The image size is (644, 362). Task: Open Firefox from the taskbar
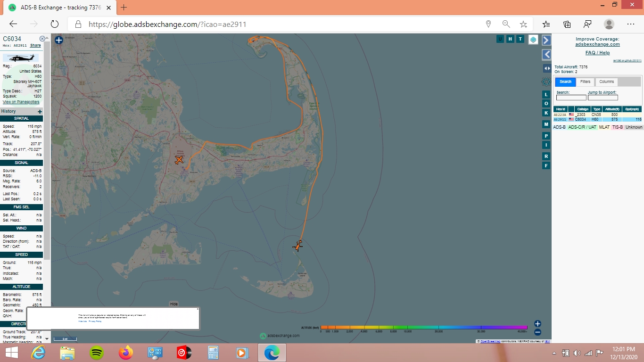tap(126, 353)
